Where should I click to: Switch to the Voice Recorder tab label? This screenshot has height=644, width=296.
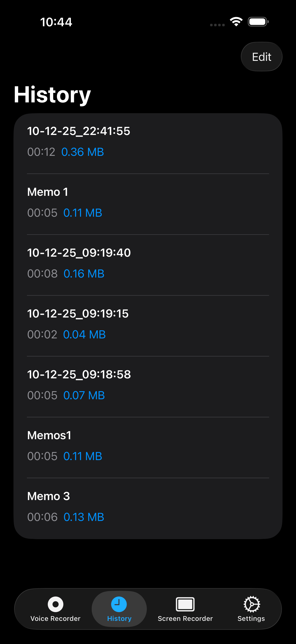pyautogui.click(x=55, y=618)
